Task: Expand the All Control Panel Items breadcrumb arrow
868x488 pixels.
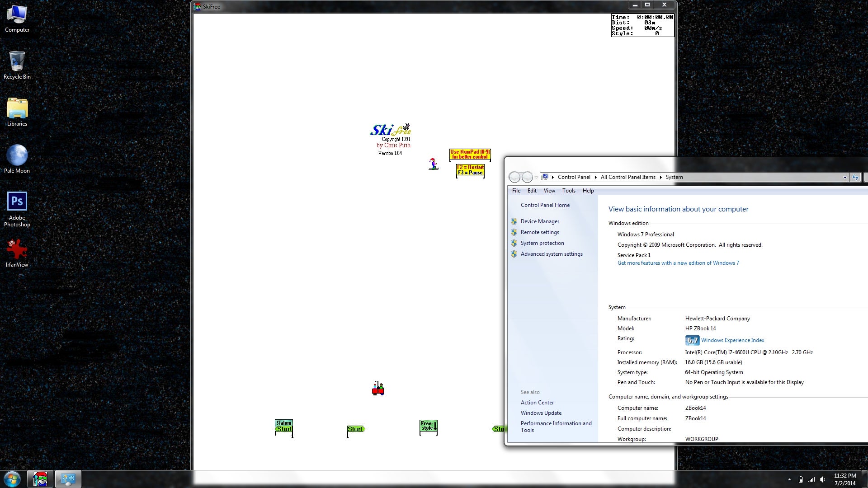Action: tap(660, 177)
